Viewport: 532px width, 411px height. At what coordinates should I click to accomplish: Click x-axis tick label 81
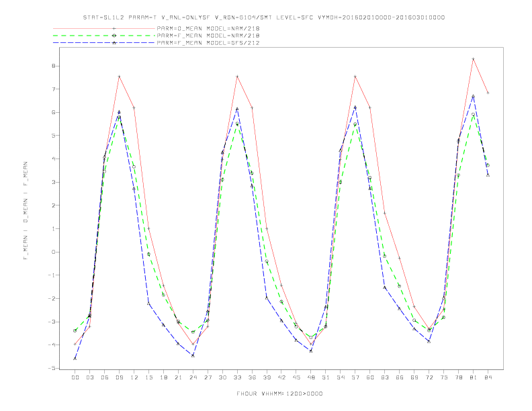[474, 377]
